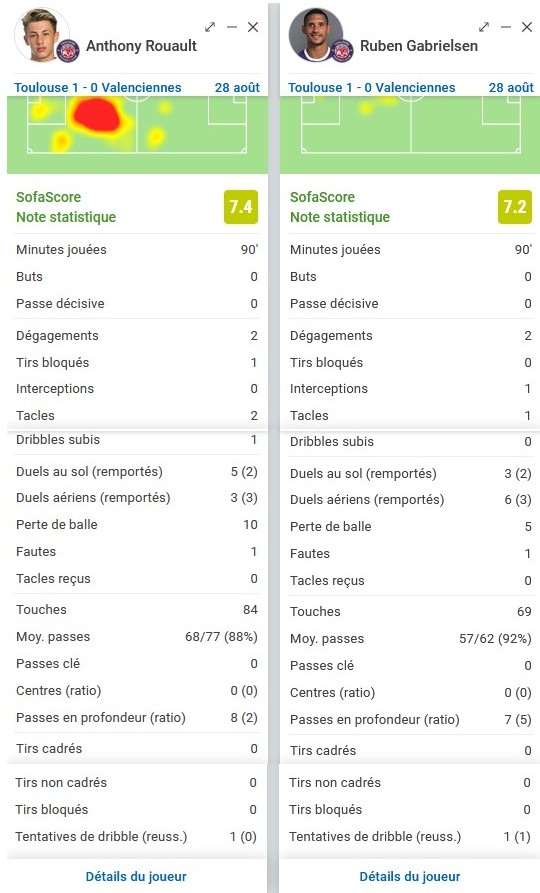Image resolution: width=540 pixels, height=893 pixels.
Task: Click Toulouse club badge beside Rouault
Action: pyautogui.click(x=68, y=51)
